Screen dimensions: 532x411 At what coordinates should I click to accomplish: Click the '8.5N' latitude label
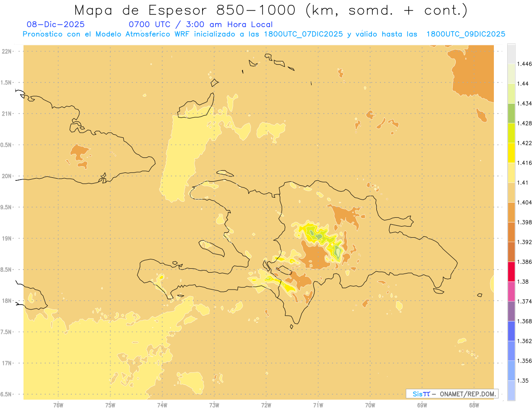[x=7, y=270]
